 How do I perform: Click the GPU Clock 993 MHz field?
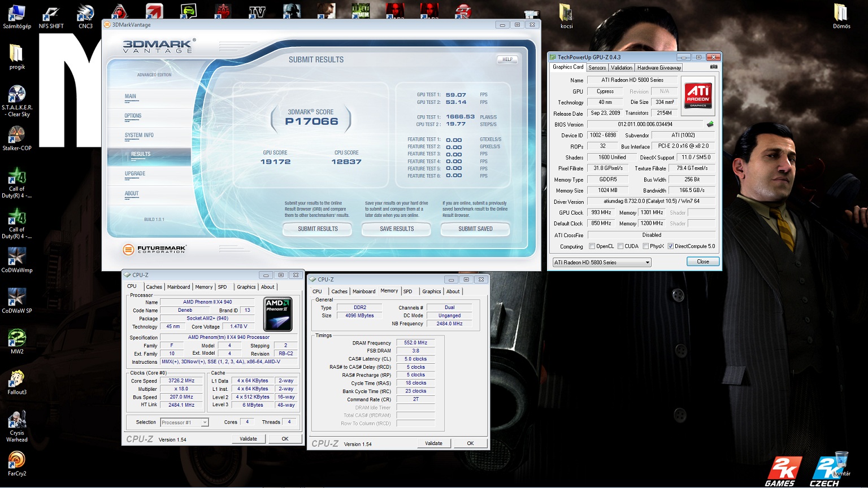point(601,212)
